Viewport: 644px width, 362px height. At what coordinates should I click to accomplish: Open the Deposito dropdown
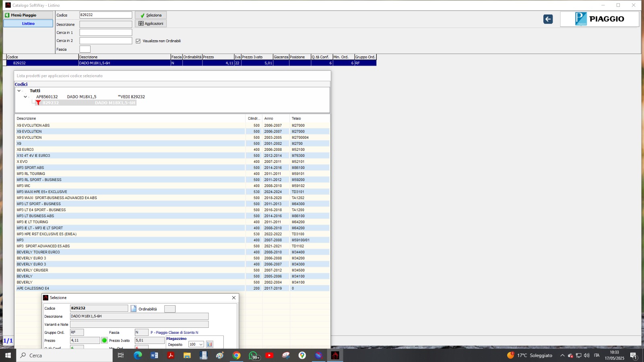coord(200,344)
